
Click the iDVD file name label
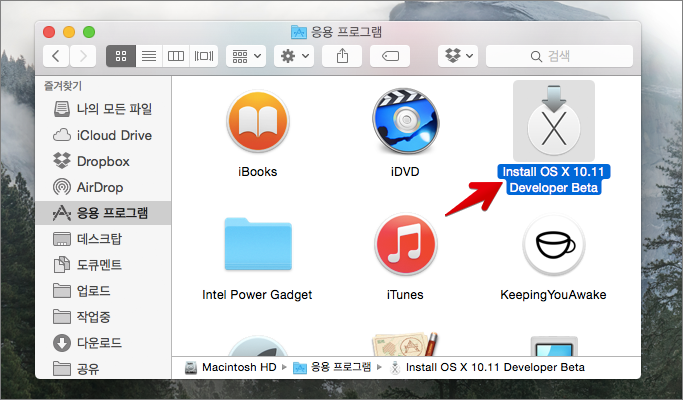coord(405,172)
